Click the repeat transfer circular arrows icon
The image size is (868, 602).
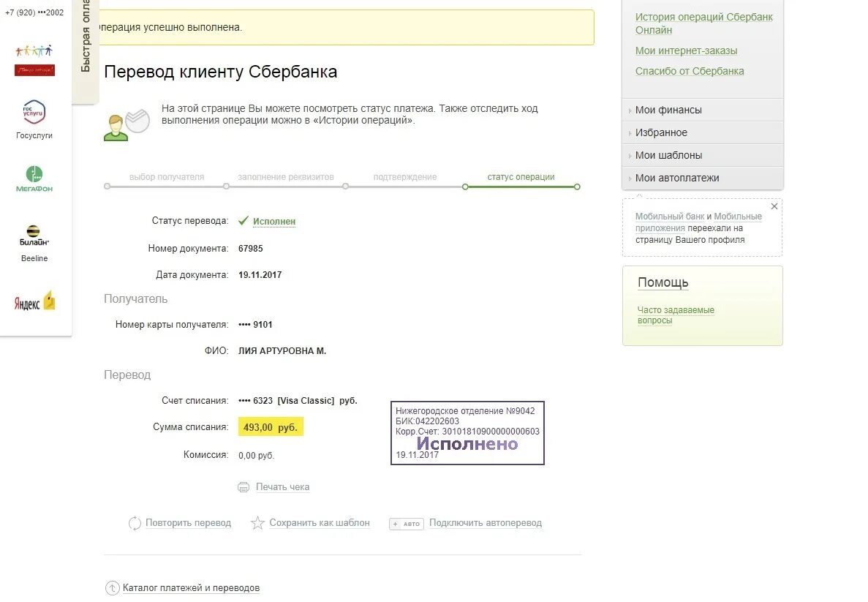[135, 523]
